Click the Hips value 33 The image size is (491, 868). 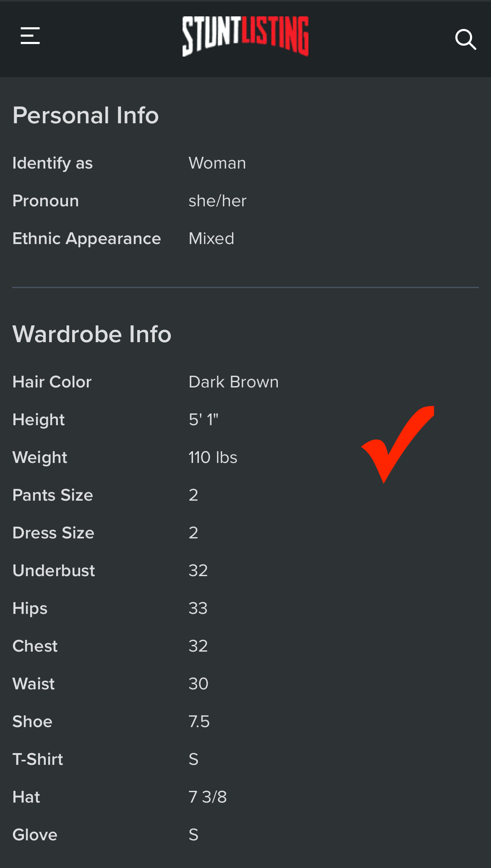pyautogui.click(x=198, y=608)
